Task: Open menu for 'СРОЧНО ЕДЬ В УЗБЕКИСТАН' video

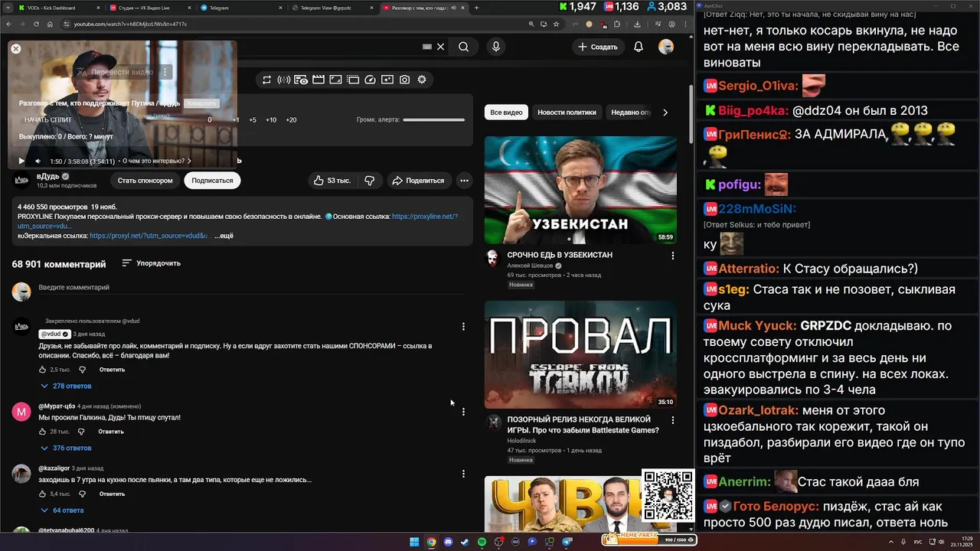Action: tap(673, 256)
